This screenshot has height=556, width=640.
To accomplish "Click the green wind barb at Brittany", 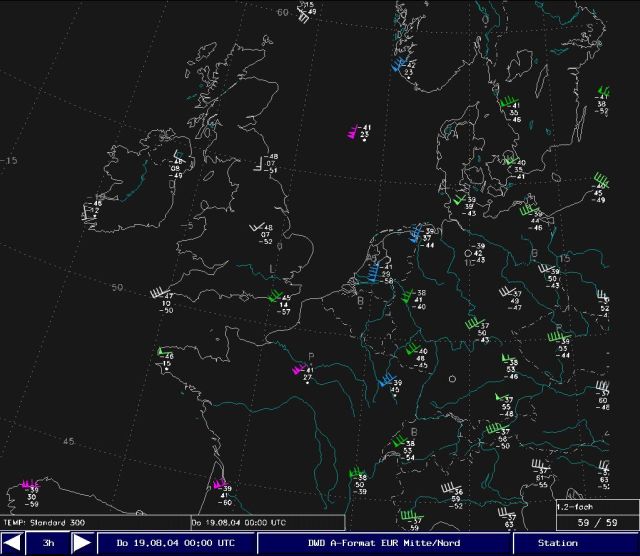I will tap(160, 352).
